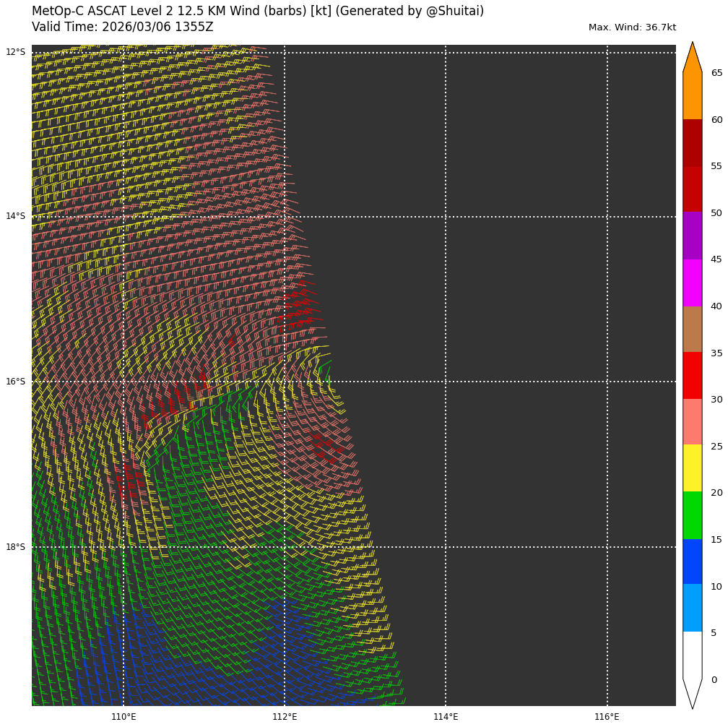Select the green 15-20 kt colorbar segment
The width and height of the screenshot is (728, 727).
point(692,515)
